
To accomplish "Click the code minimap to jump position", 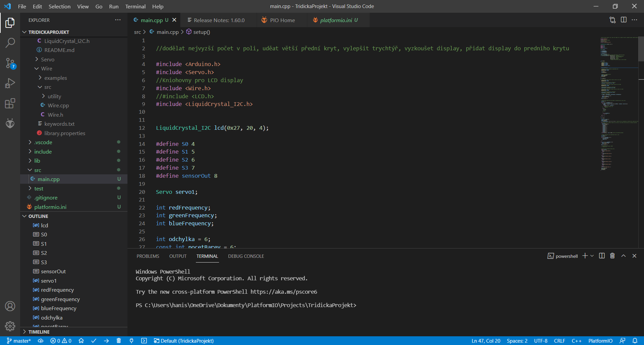I will click(x=618, y=101).
